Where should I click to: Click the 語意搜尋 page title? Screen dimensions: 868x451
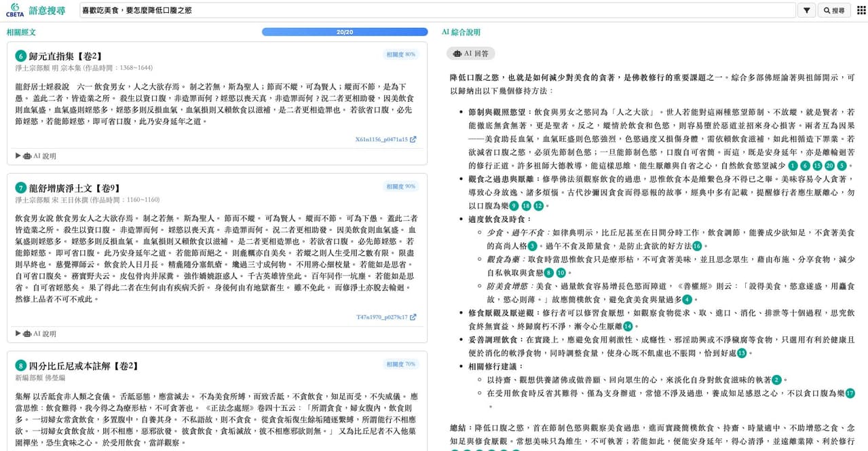tap(47, 10)
